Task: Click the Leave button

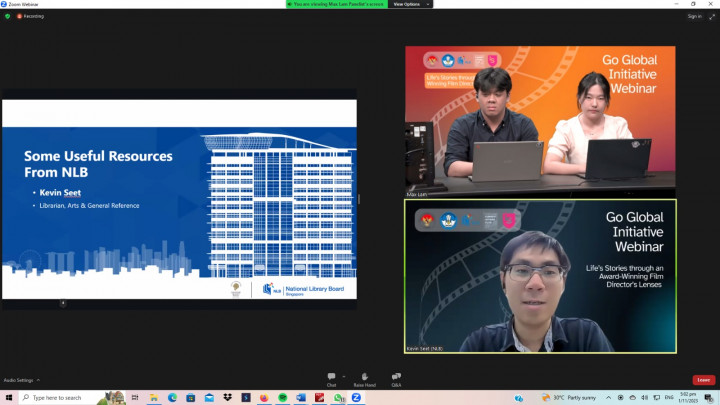Action: (704, 380)
